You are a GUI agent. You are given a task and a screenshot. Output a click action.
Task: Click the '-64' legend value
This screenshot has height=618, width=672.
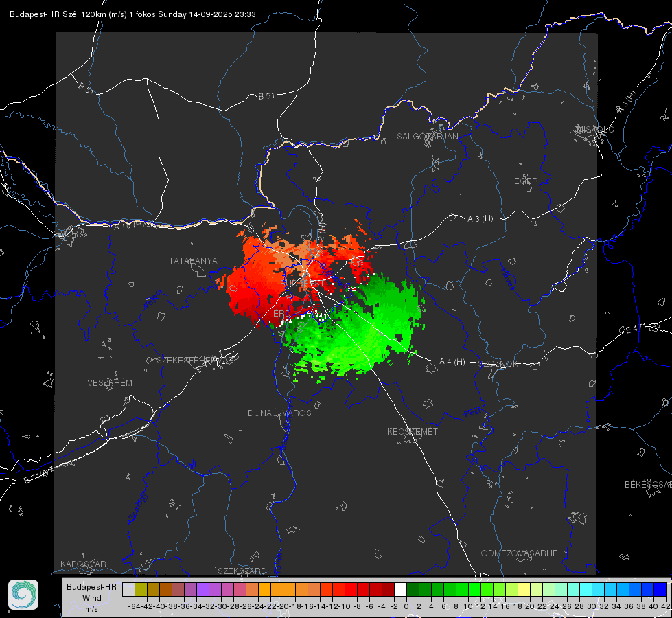coord(135,606)
